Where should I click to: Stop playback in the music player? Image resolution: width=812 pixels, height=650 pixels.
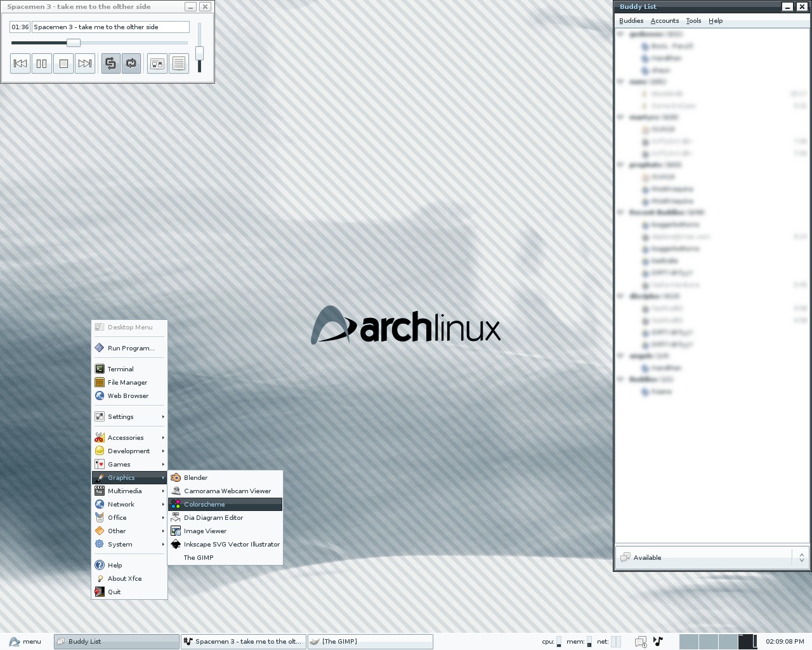[x=63, y=63]
